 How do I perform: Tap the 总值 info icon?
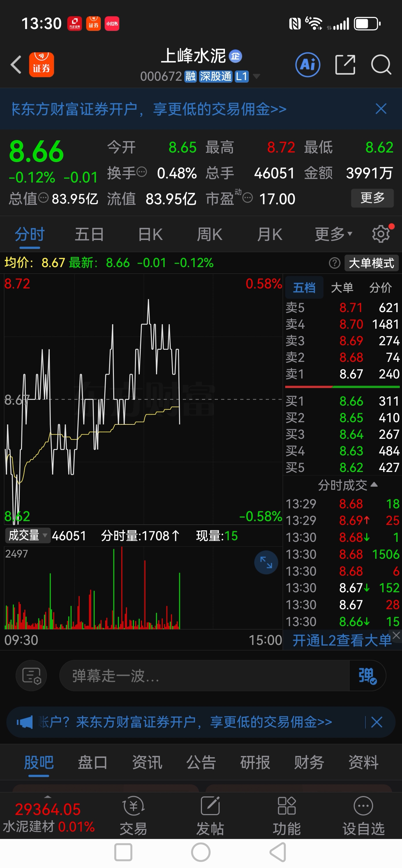click(43, 198)
